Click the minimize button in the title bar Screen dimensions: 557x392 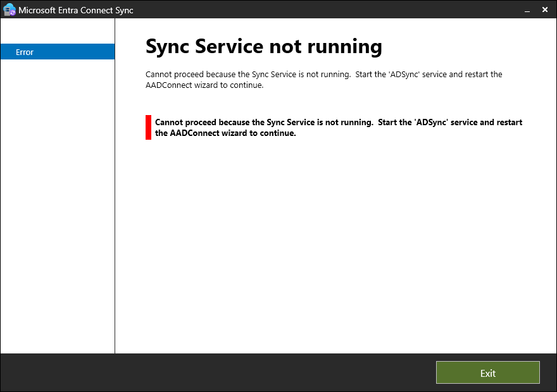pos(527,10)
